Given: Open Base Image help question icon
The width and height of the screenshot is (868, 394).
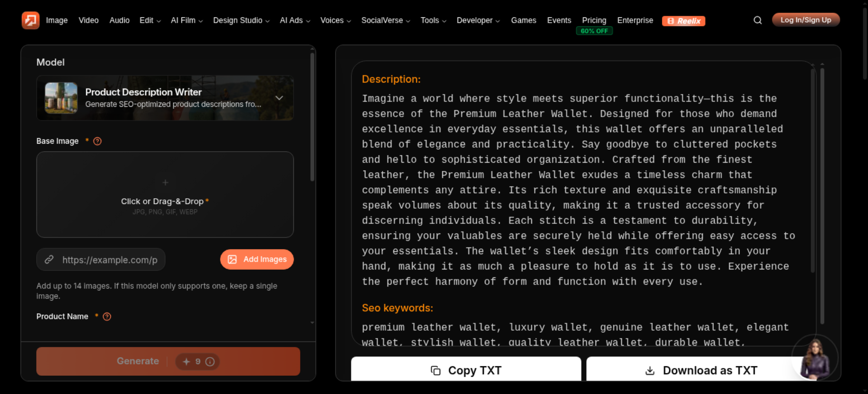Looking at the screenshot, I should [97, 141].
